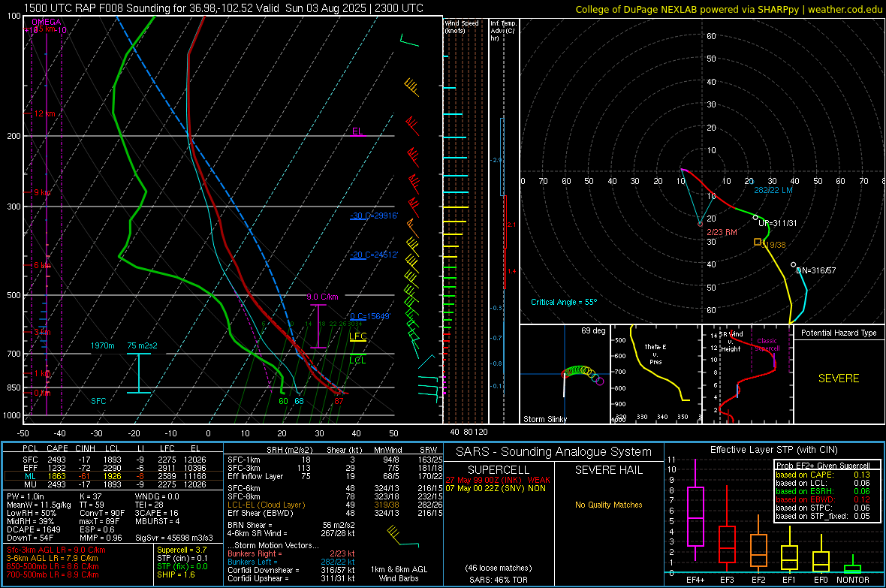The width and height of the screenshot is (886, 588).
Task: Click the 'PW = 1.0in' value
Action: (x=26, y=496)
